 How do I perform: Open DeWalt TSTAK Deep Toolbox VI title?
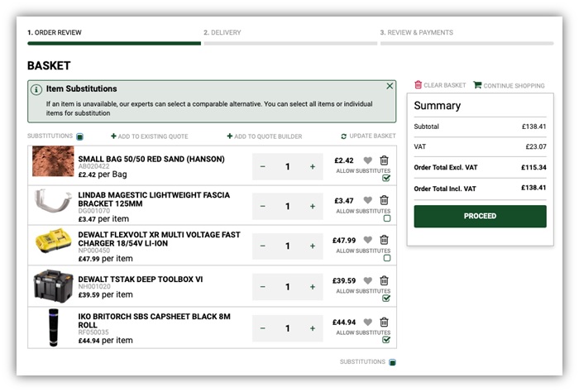[141, 280]
